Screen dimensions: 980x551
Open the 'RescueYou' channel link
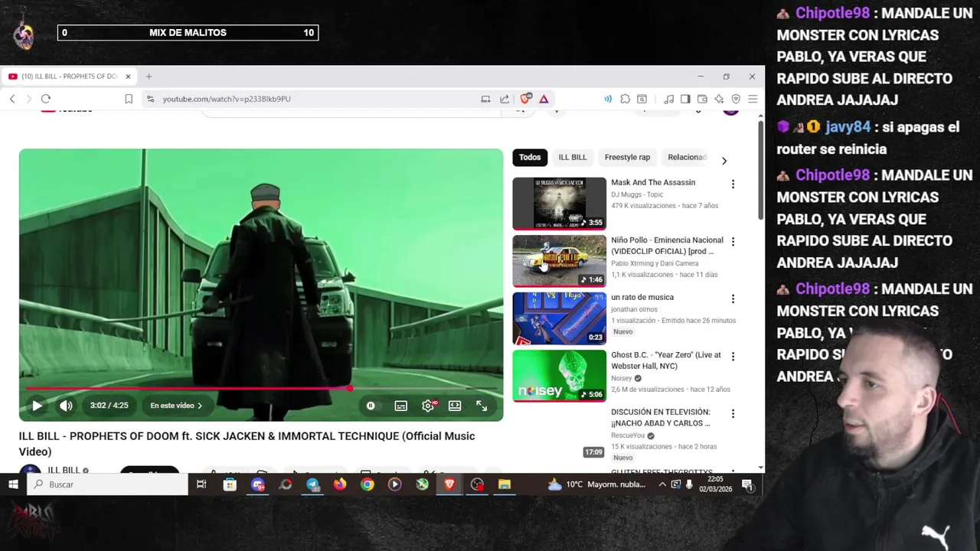click(628, 435)
